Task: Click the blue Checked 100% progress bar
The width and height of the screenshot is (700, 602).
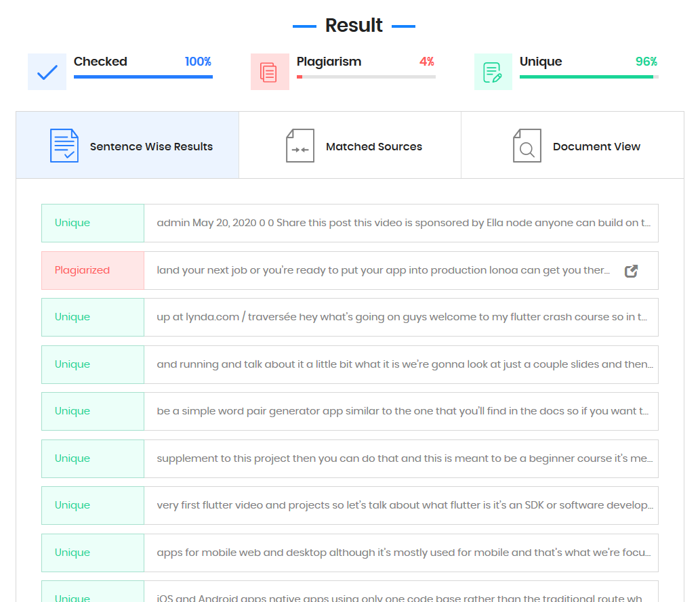Action: click(x=143, y=77)
